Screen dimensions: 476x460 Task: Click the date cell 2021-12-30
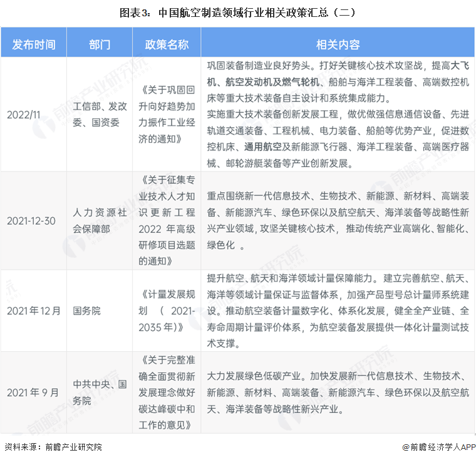coord(31,221)
